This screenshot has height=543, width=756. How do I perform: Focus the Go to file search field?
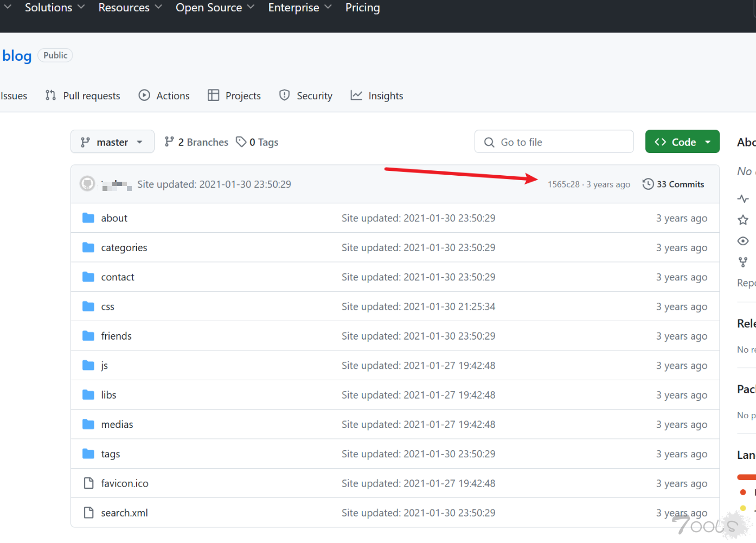pos(554,142)
